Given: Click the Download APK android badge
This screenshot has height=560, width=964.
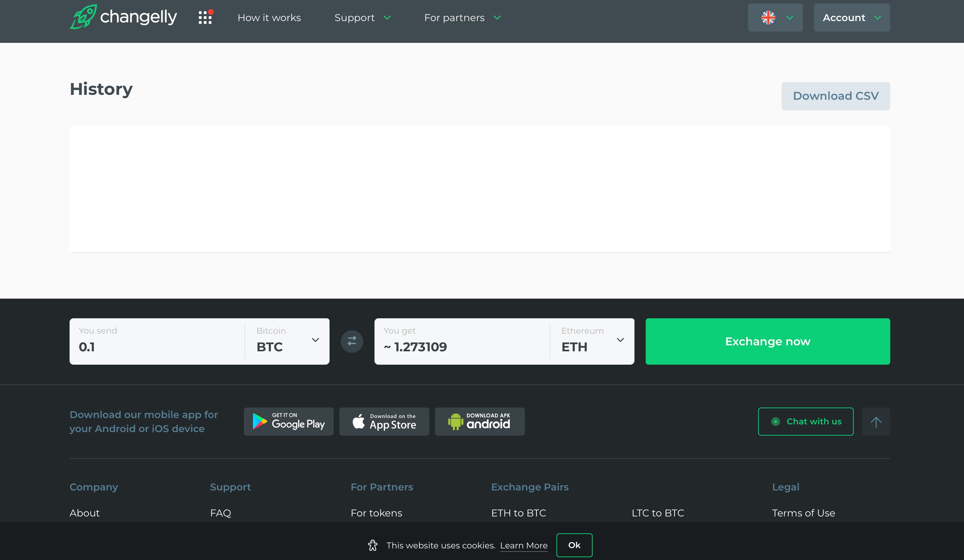Looking at the screenshot, I should pyautogui.click(x=479, y=421).
